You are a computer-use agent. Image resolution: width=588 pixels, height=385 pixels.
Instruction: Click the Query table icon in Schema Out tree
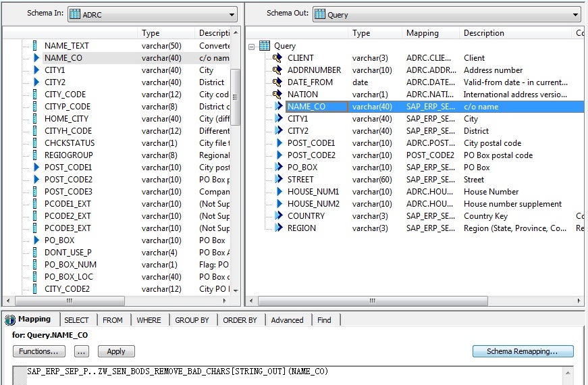(x=265, y=46)
